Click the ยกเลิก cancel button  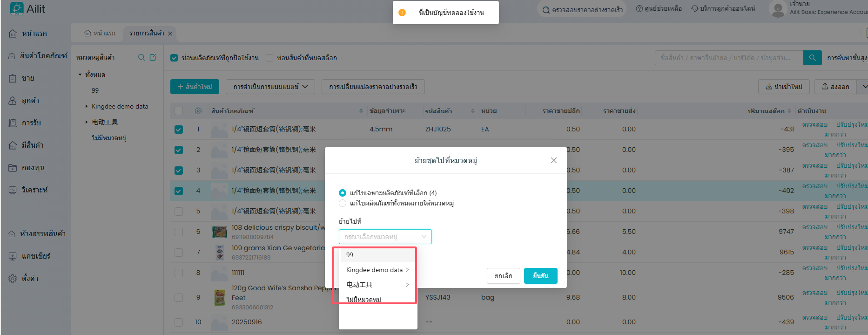[x=503, y=276]
